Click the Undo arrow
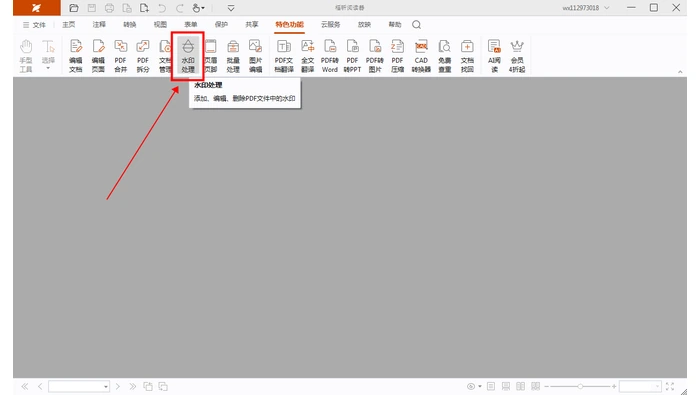Screen dimensions: 700x395 pyautogui.click(x=162, y=8)
